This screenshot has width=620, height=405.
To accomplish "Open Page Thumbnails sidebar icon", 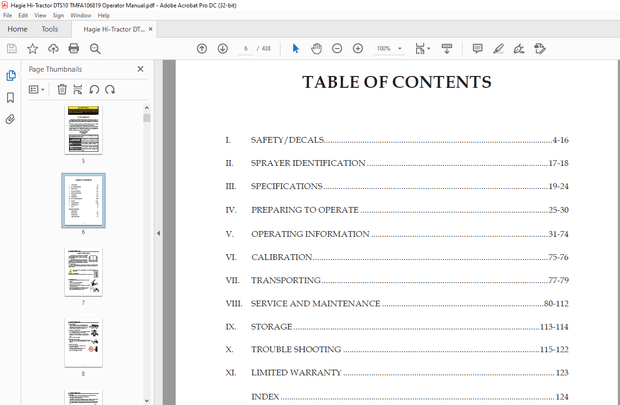I will 11,75.
